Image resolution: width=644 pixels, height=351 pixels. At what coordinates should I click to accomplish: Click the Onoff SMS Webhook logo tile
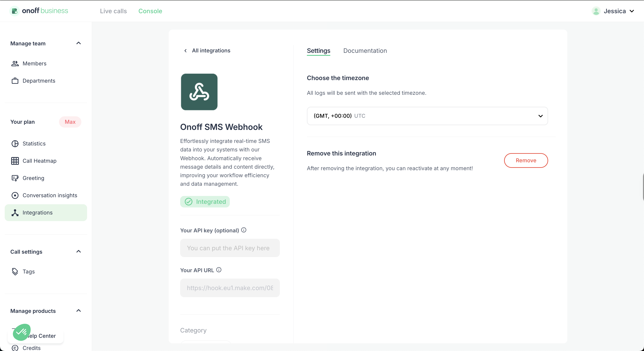199,92
